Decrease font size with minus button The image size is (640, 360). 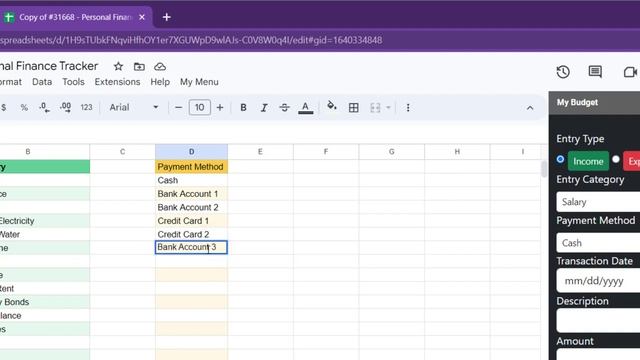[178, 108]
